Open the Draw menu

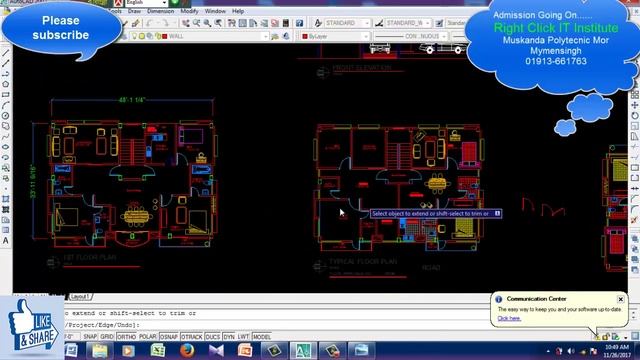tap(134, 11)
